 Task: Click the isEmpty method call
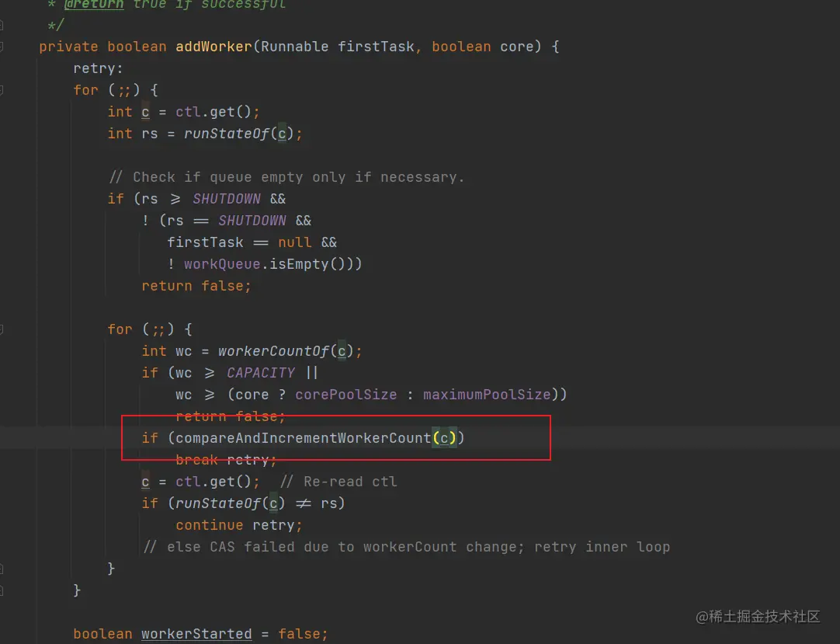299,264
